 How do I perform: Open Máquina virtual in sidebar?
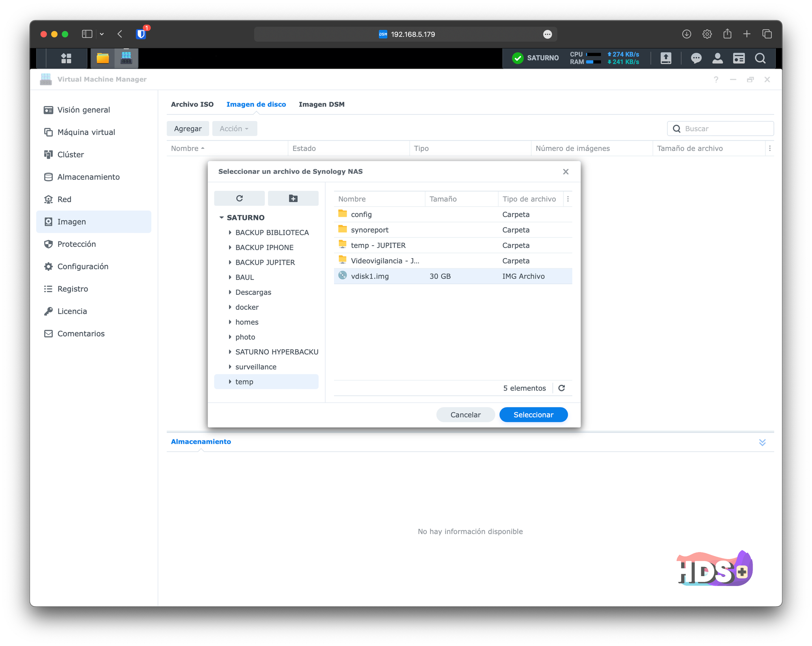94,132
